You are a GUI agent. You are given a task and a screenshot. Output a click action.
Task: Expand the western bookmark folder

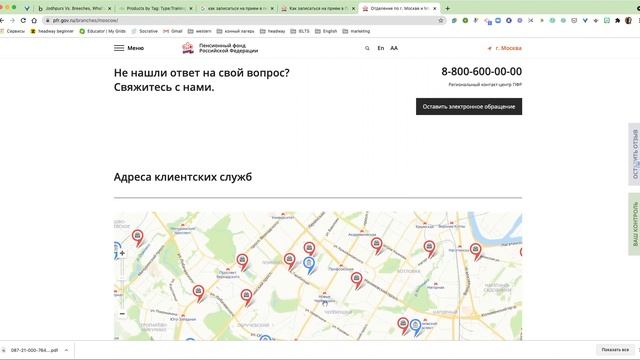tap(200, 31)
